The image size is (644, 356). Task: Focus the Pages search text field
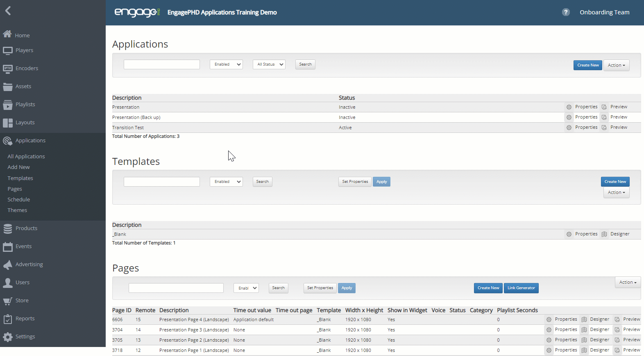(176, 288)
